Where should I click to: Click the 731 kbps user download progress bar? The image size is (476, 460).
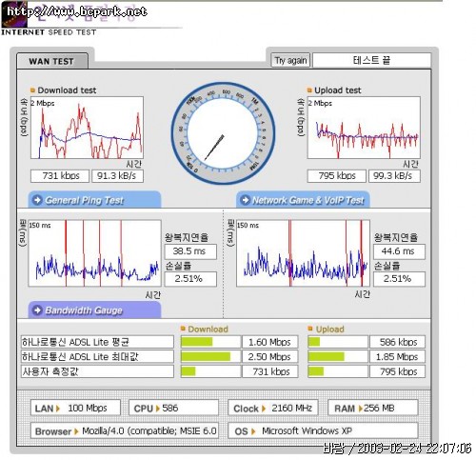[210, 371]
